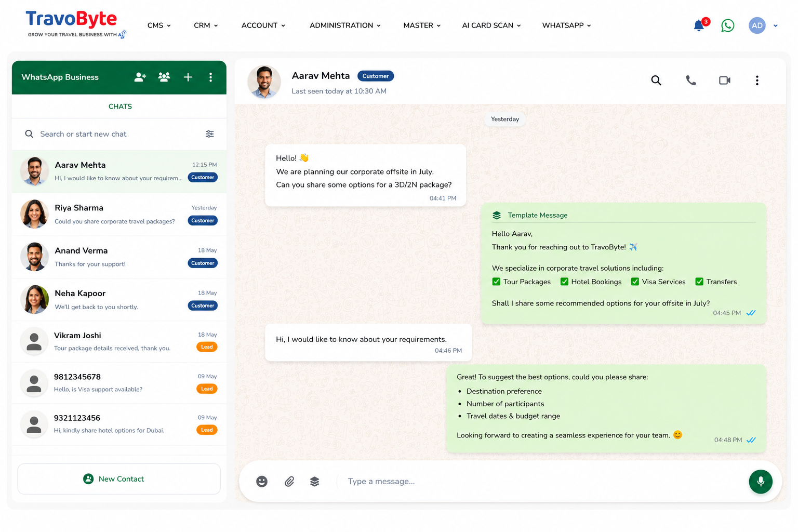
Task: Click the Yesterday date chip
Action: point(505,119)
